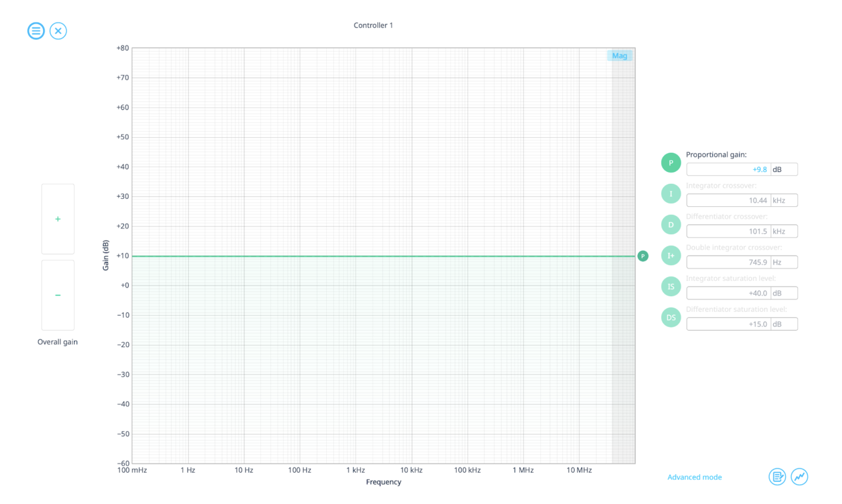Click the IS integrator saturation icon
842x504 pixels.
(671, 286)
